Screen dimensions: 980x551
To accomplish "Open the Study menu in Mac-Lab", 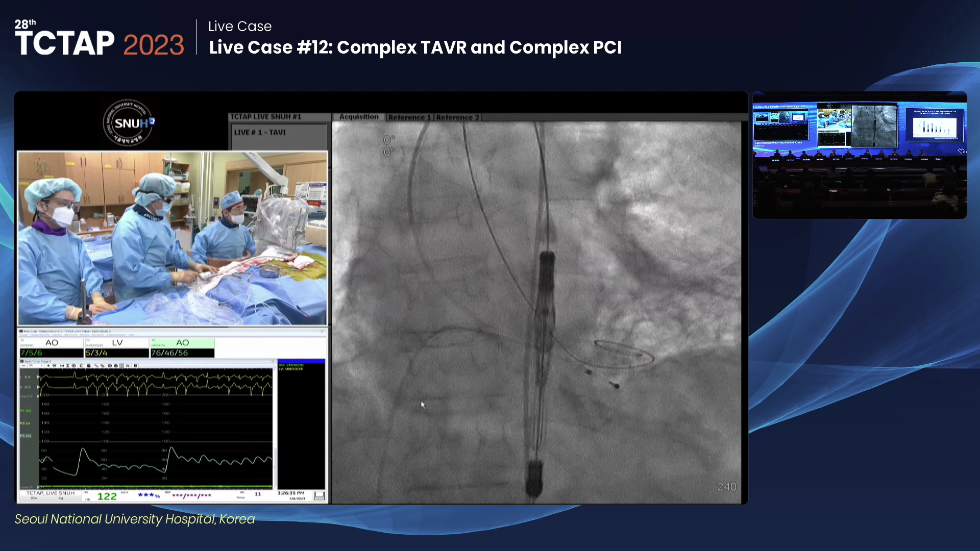I will coord(24,335).
